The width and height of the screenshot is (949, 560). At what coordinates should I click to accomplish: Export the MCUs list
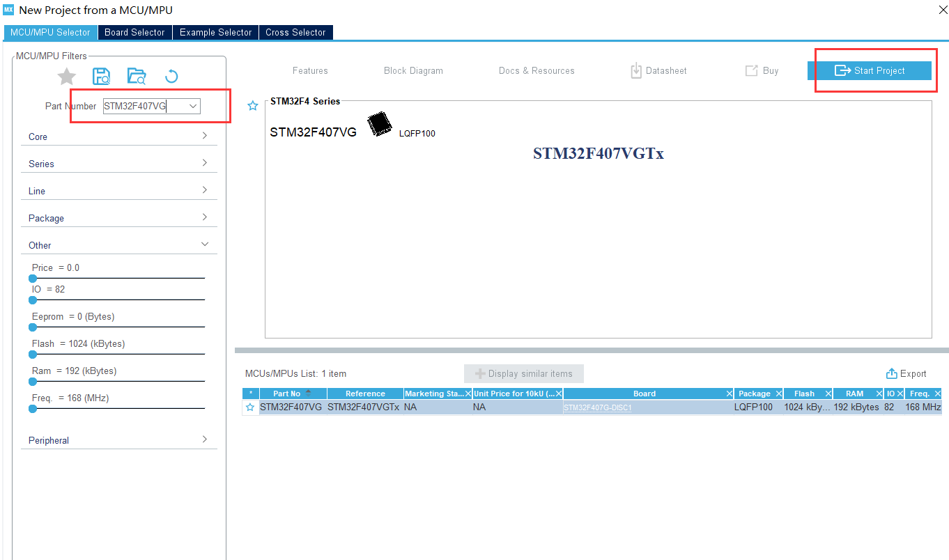click(x=906, y=373)
